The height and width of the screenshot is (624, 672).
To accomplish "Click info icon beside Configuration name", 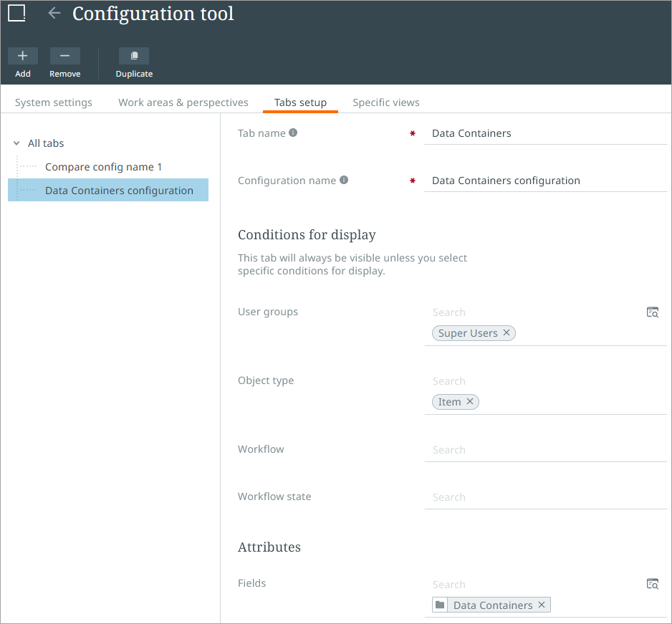I will click(x=344, y=180).
